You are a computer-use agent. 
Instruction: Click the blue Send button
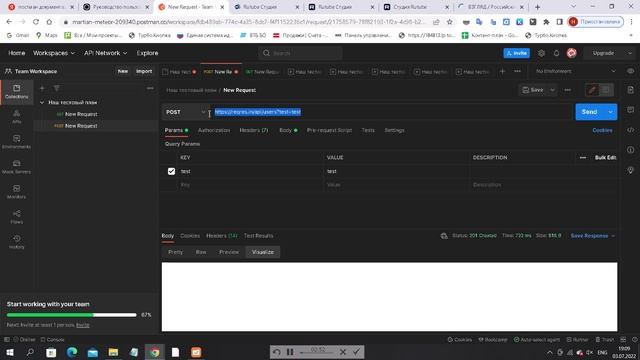(x=590, y=112)
